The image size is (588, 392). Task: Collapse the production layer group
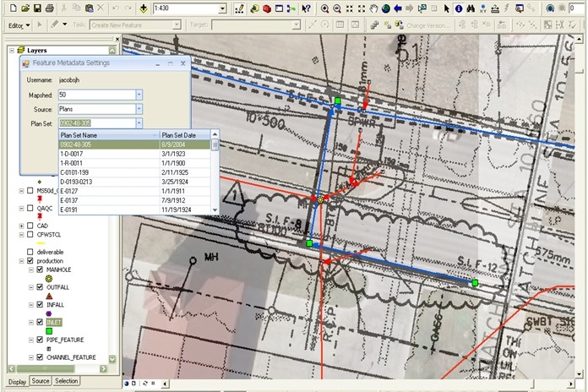[21, 261]
